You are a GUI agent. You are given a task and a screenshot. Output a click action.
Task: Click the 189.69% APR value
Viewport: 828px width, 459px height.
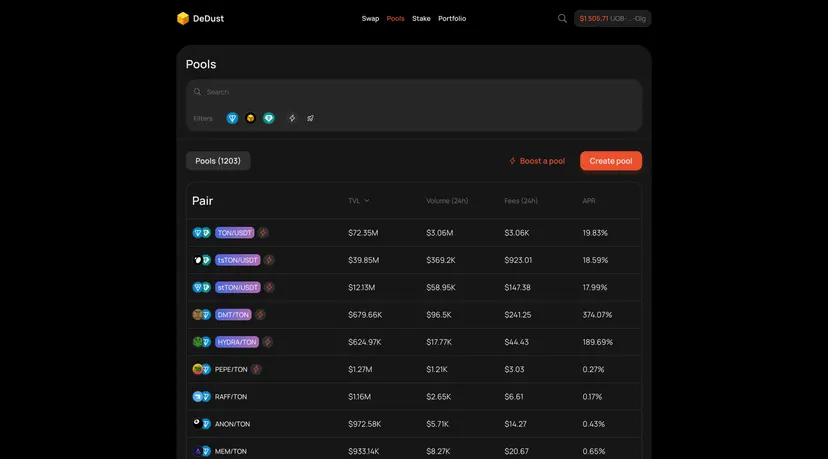click(598, 342)
